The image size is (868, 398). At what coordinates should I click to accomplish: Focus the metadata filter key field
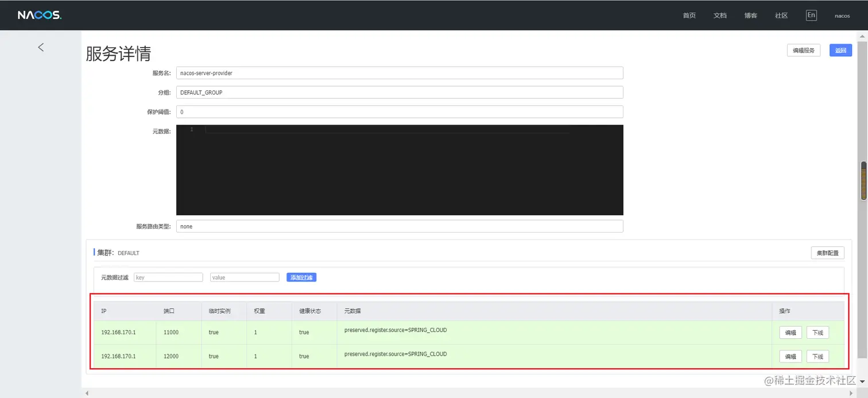click(x=168, y=277)
